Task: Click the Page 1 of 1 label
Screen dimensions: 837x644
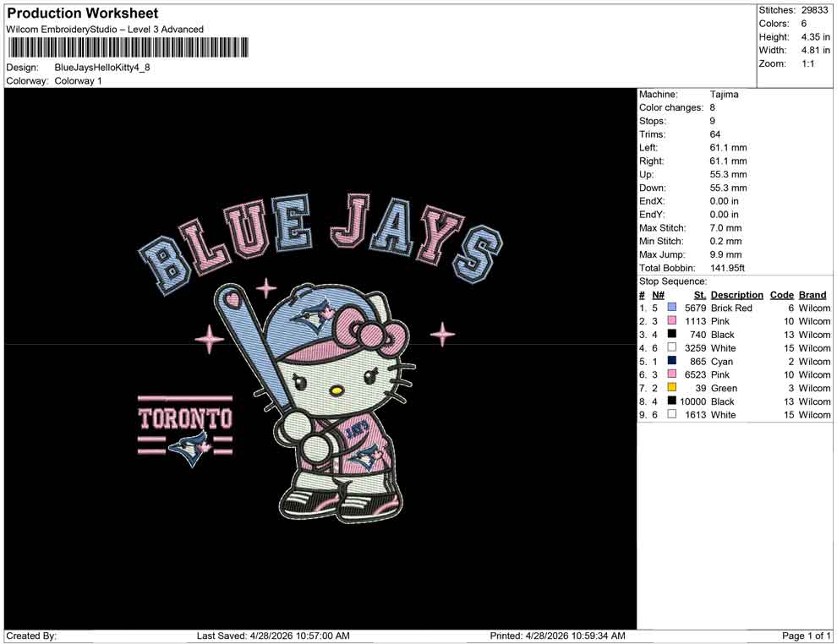Action: (806, 636)
